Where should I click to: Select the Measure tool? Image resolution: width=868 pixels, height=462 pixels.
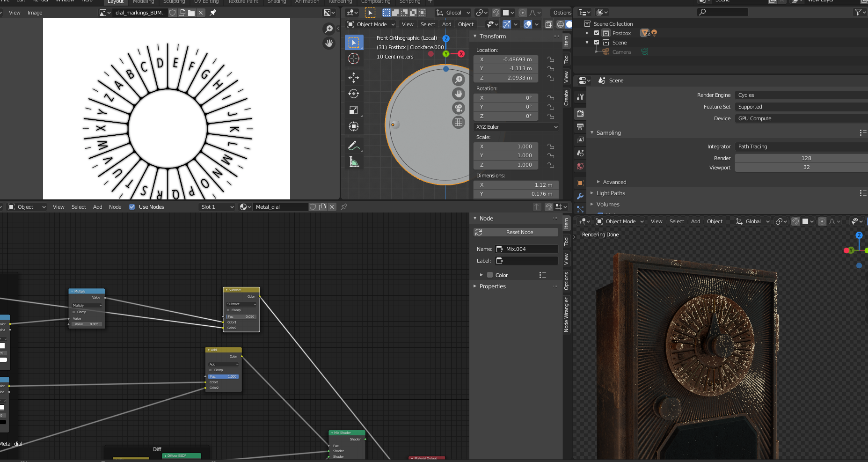[354, 162]
